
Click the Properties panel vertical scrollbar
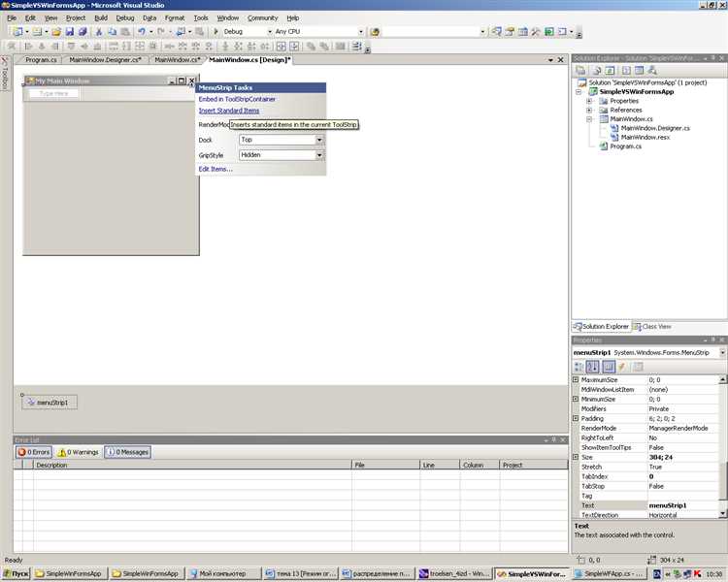coord(722,436)
